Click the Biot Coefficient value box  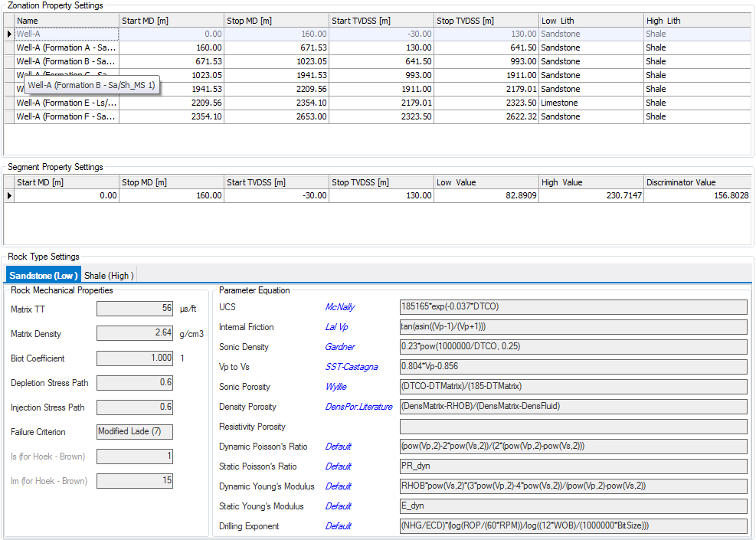135,358
